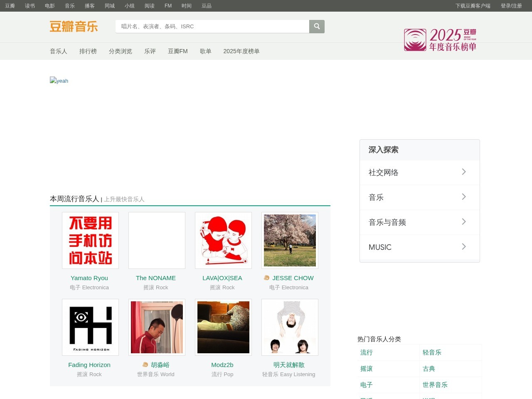Click JESSE CHOW artist name
The width and height of the screenshot is (532, 399).
(x=293, y=278)
